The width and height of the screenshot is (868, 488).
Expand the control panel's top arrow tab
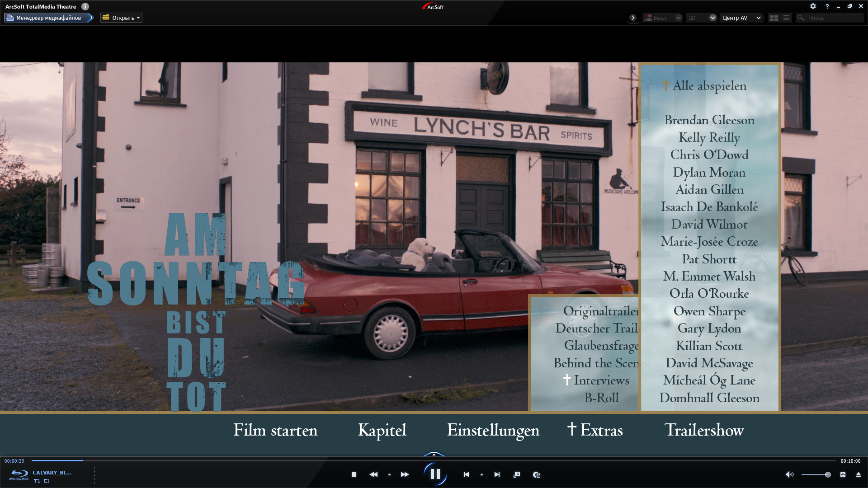click(434, 454)
